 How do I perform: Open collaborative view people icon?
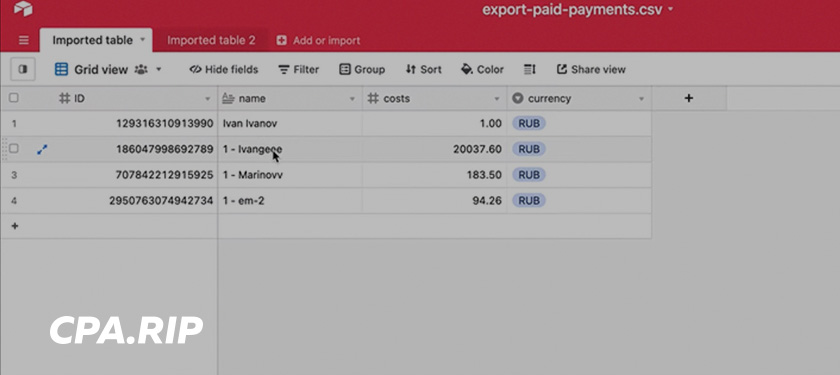141,69
